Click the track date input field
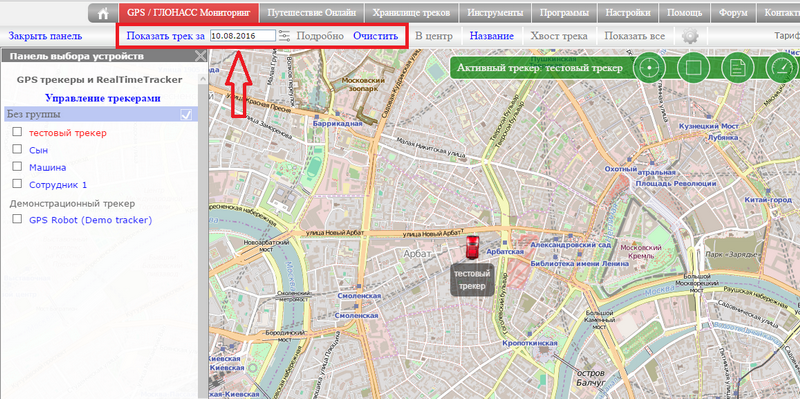The width and height of the screenshot is (800, 399). 243,36
